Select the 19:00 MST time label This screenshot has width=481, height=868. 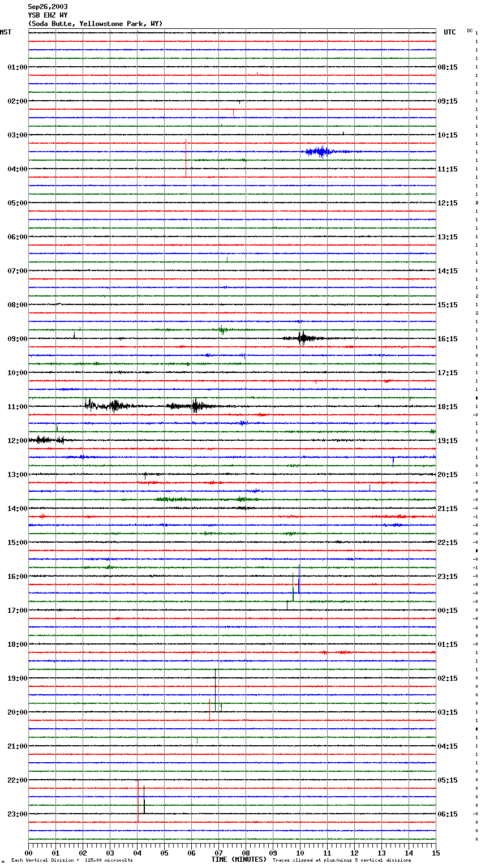click(x=18, y=678)
